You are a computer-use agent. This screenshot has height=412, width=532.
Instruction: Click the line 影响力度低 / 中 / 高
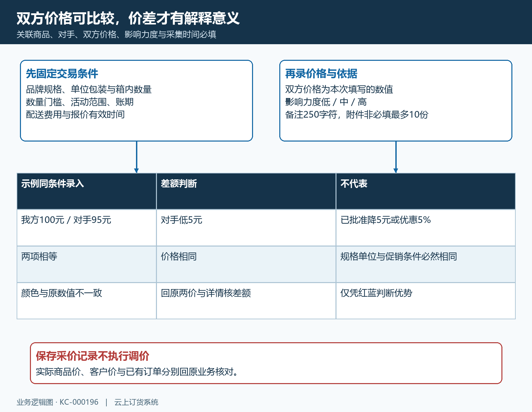pyautogui.click(x=326, y=102)
